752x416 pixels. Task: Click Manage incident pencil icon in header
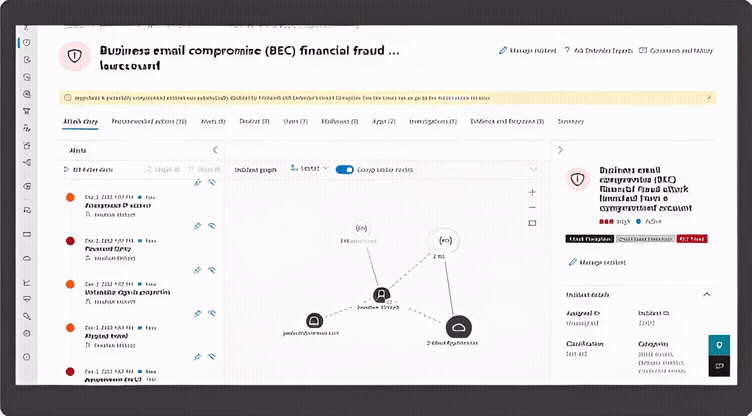[x=502, y=49]
